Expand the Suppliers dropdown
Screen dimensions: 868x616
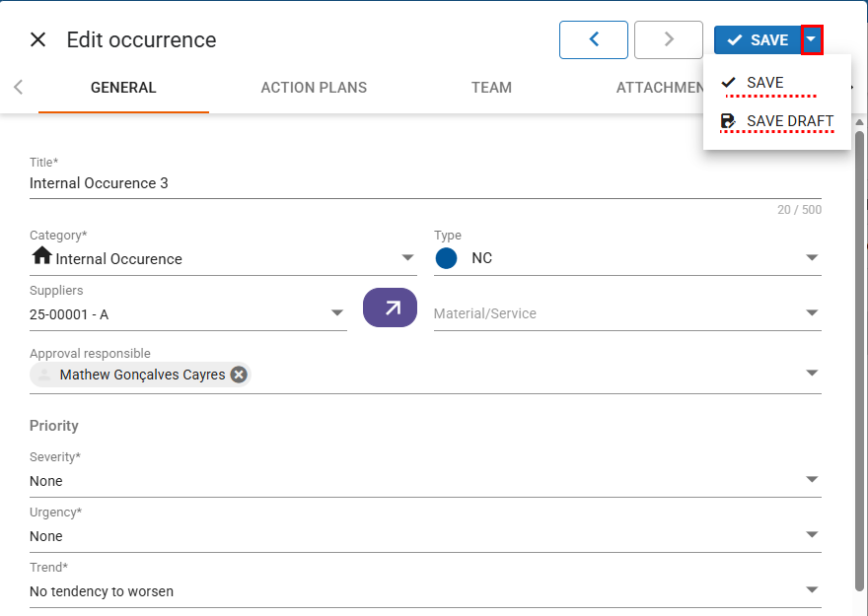tap(337, 313)
